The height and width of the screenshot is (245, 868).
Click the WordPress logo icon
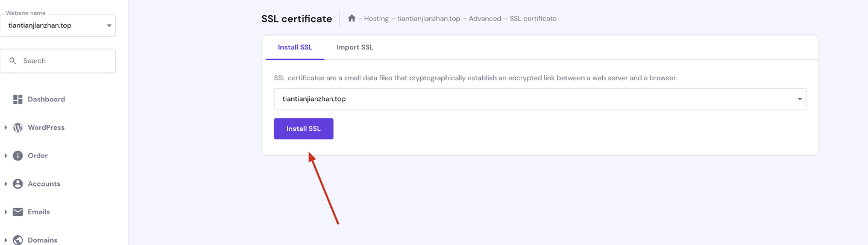pyautogui.click(x=17, y=127)
